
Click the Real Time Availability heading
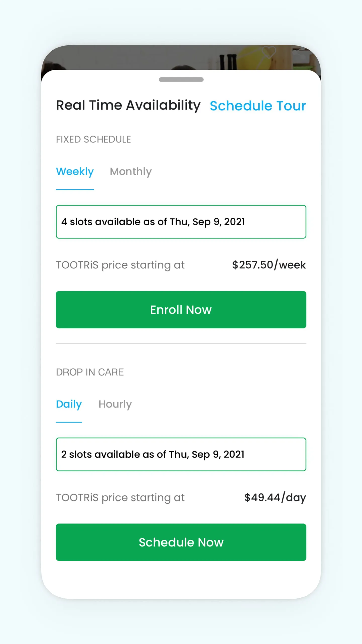coord(128,105)
